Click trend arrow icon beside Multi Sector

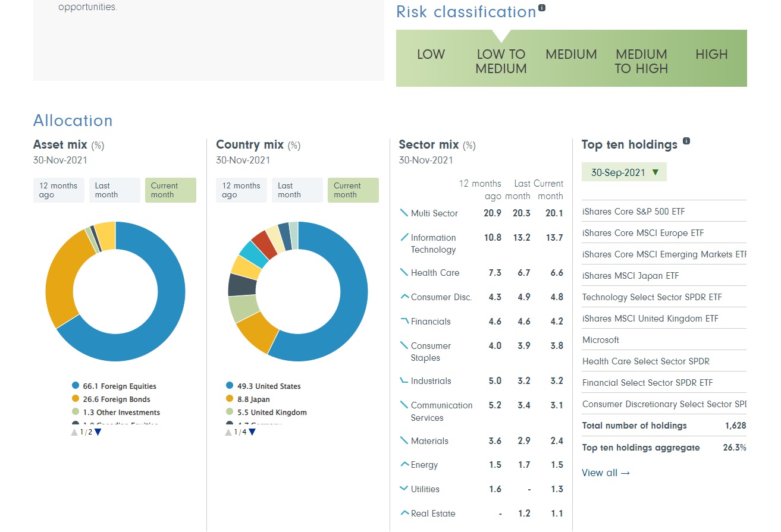(x=404, y=213)
